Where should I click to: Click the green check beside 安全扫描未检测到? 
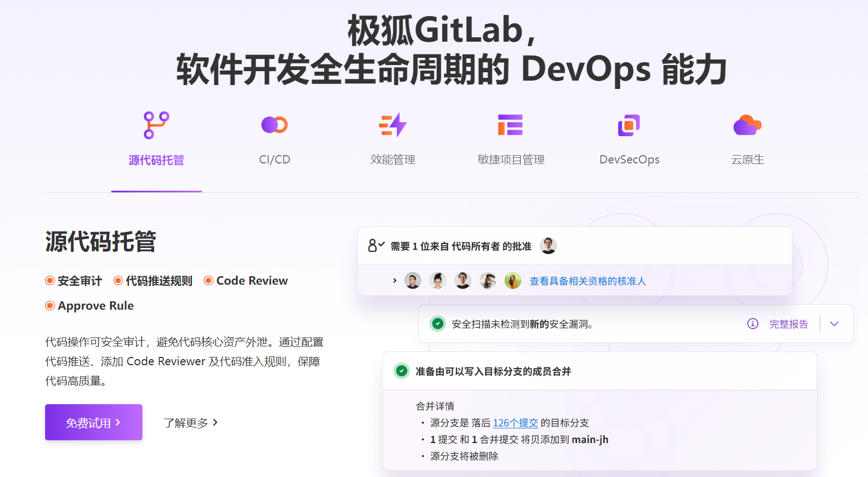438,324
